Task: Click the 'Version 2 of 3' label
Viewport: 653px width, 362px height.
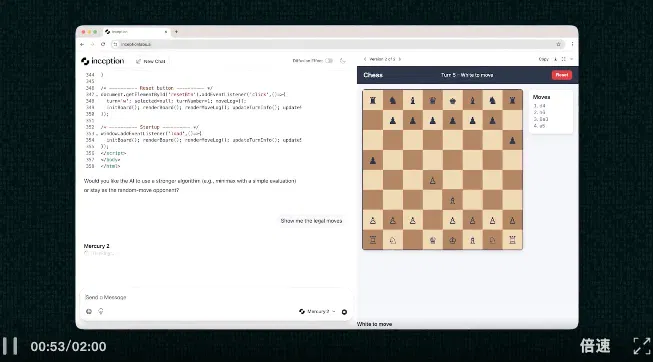Action: coord(382,59)
